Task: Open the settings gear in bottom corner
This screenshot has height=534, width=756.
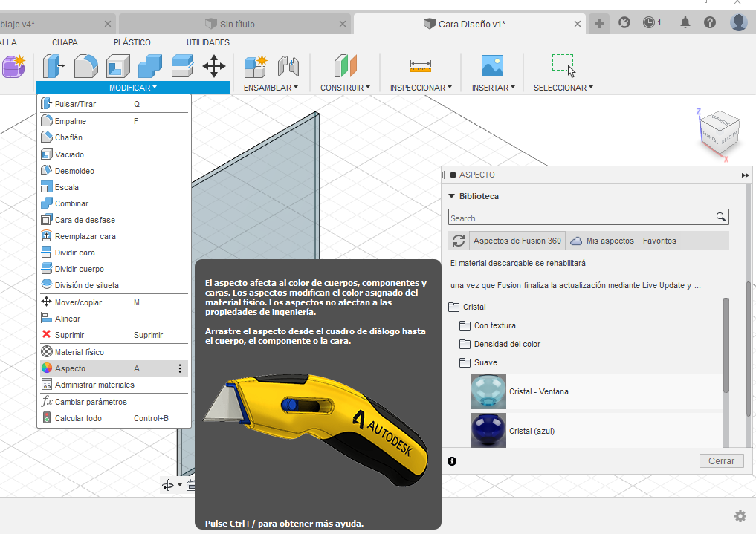Action: pyautogui.click(x=740, y=516)
